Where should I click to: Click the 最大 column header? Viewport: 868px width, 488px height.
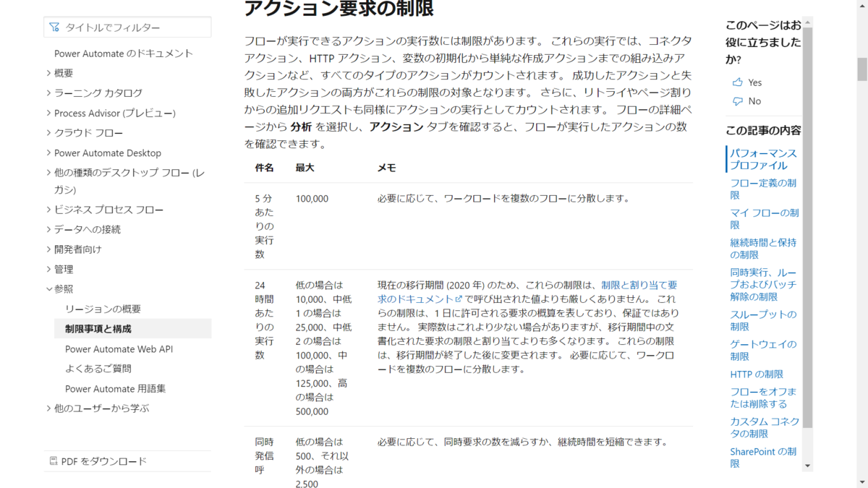[x=305, y=168]
